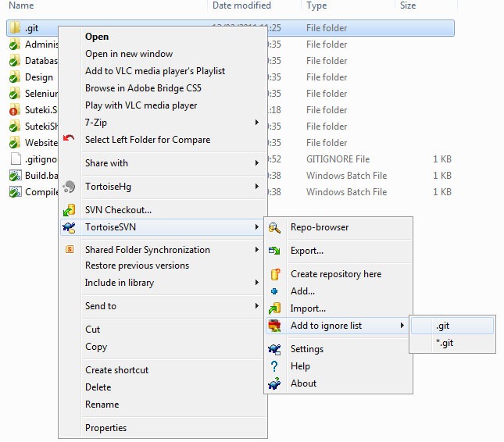
Task: Click the Windows Batch File type of Build.bat row
Action: coord(346,176)
